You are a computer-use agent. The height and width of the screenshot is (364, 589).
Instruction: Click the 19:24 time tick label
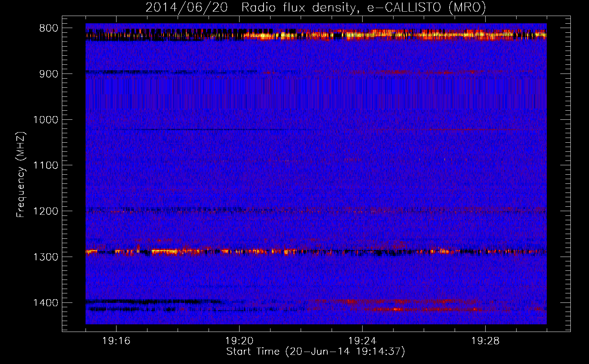(362, 341)
